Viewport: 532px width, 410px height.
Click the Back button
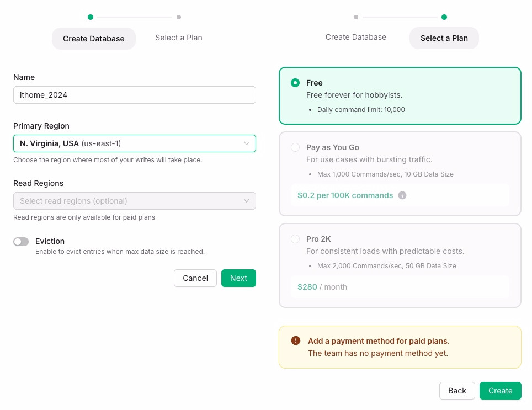(x=457, y=391)
